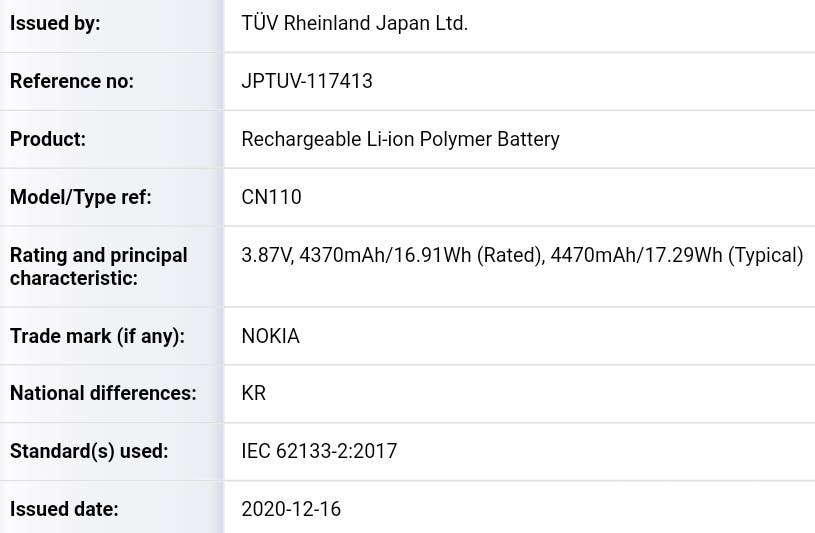Click the 'Issued by:' label
The width and height of the screenshot is (815, 533).
(x=55, y=23)
